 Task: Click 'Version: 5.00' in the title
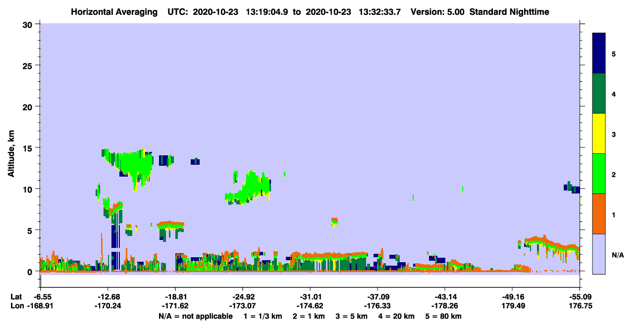click(x=437, y=11)
